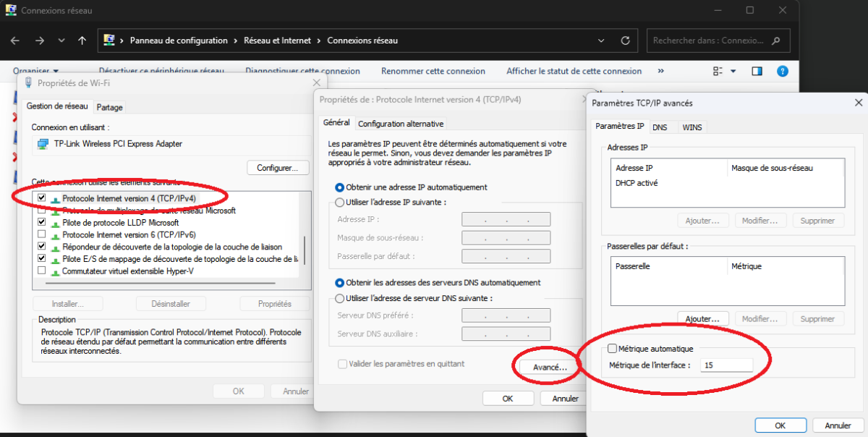The height and width of the screenshot is (437, 868).
Task: Switch to the WINS tab
Action: pyautogui.click(x=692, y=127)
